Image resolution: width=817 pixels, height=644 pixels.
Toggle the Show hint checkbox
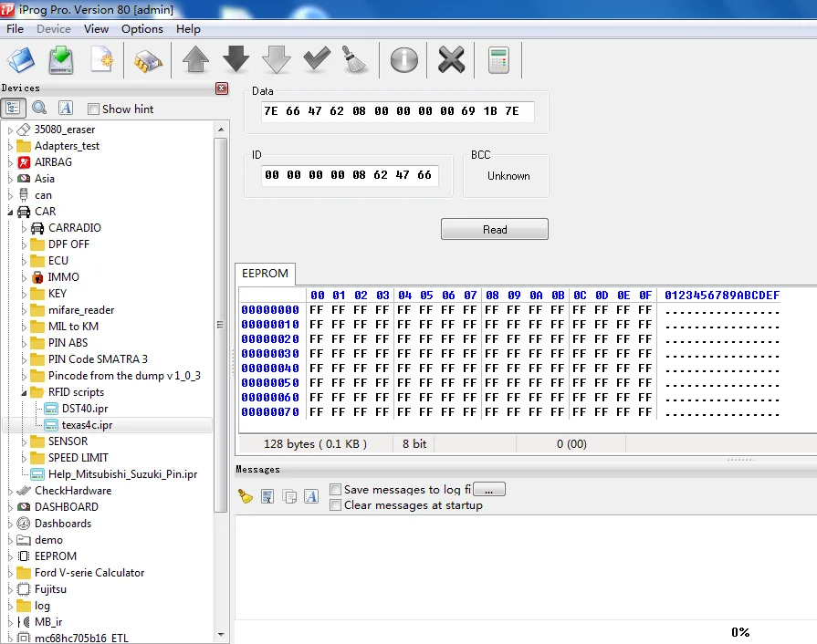click(x=93, y=109)
